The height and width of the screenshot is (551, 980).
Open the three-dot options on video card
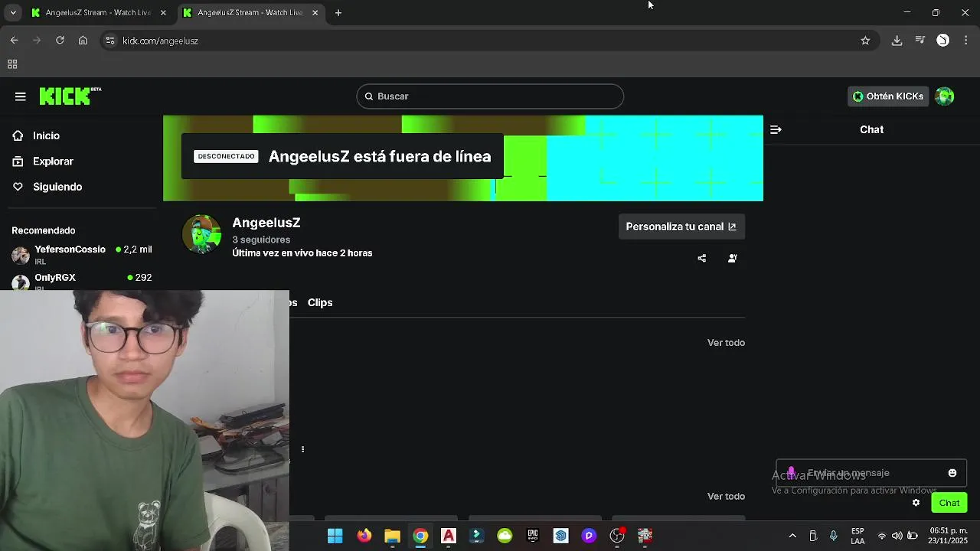click(x=303, y=449)
